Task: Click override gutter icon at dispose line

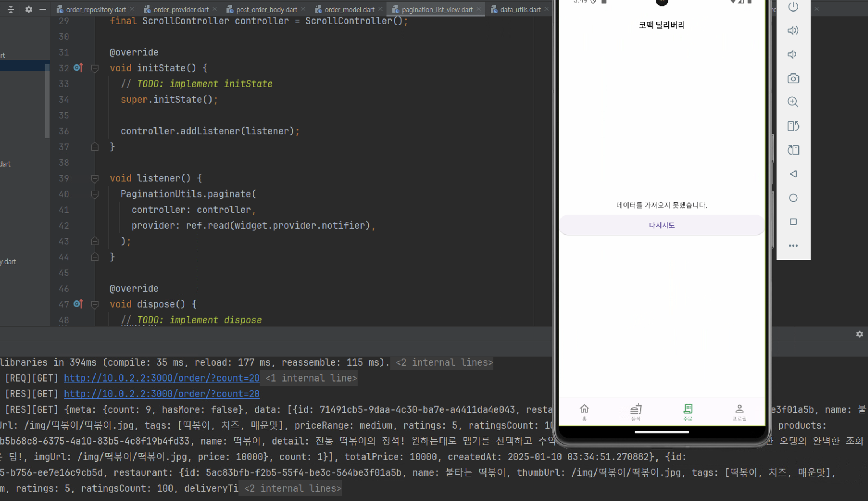Action: (78, 304)
